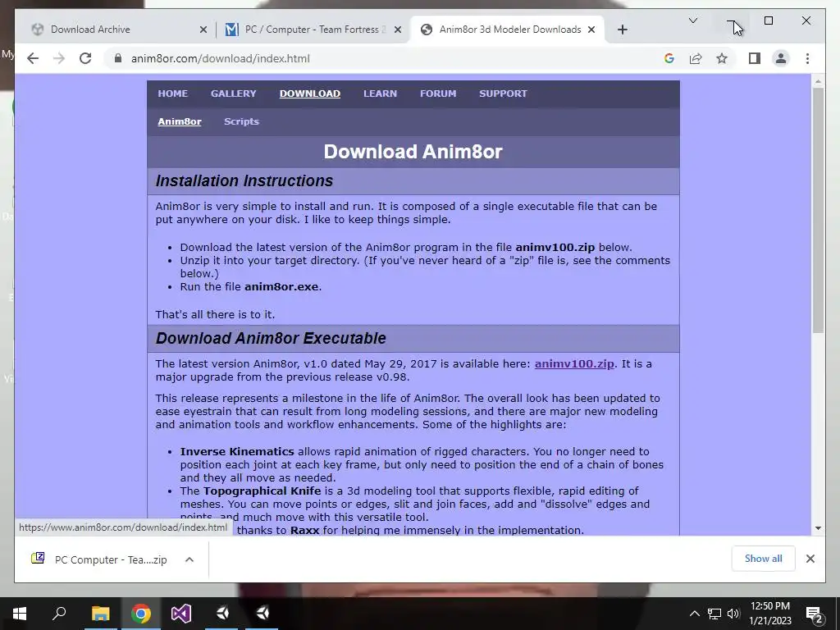840x630 pixels.
Task: Click the Installation Instructions heading
Action: (x=244, y=180)
